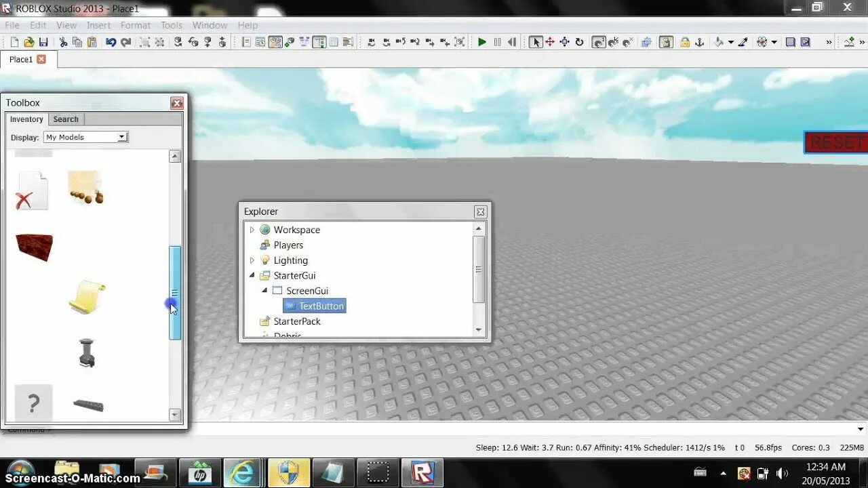Click the Save disk icon
868x488 pixels.
click(x=43, y=42)
